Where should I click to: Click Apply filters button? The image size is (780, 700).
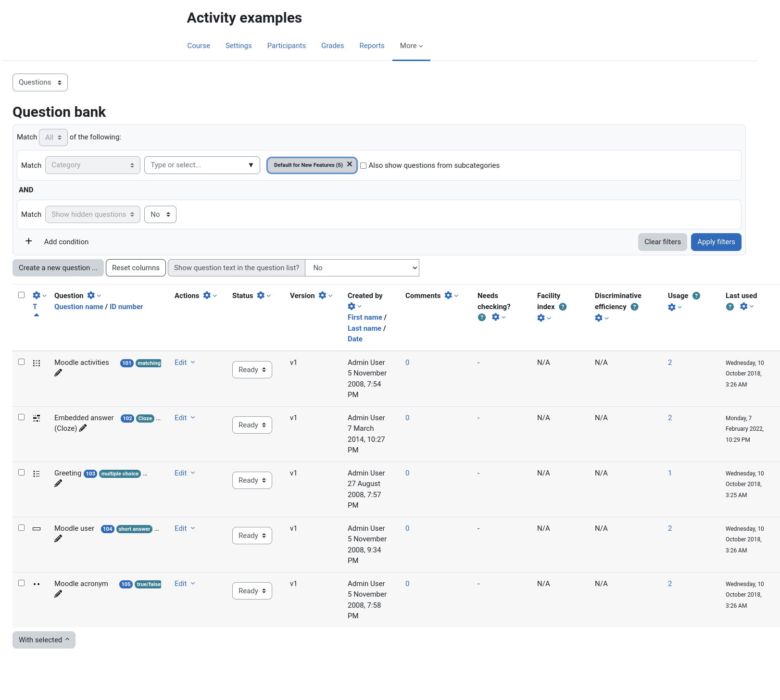[x=716, y=242]
